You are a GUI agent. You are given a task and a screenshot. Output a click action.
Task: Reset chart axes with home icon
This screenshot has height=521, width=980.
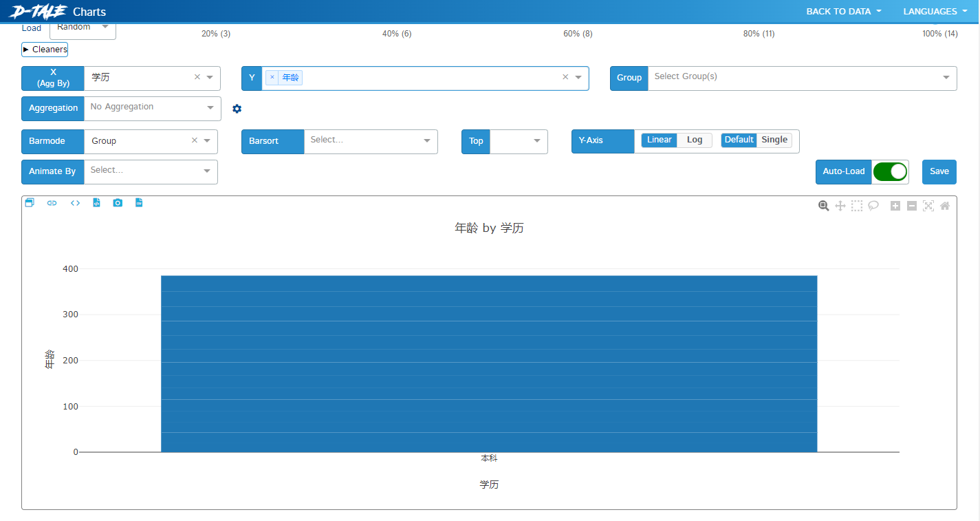click(x=945, y=206)
